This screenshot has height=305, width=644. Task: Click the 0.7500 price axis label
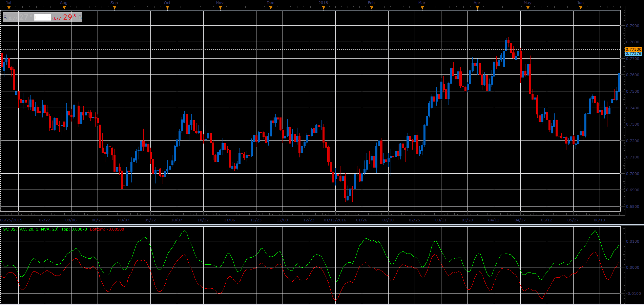coord(632,91)
